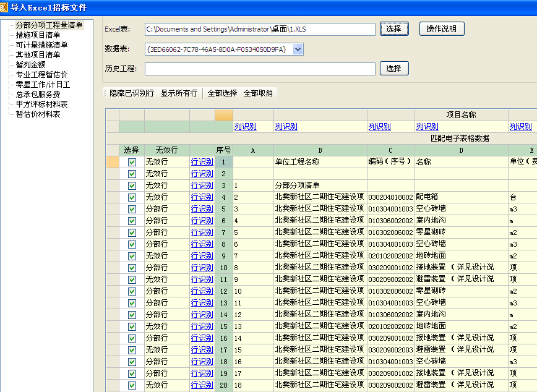Open 暂列金额 tree item
This screenshot has width=537, height=392.
[30, 65]
